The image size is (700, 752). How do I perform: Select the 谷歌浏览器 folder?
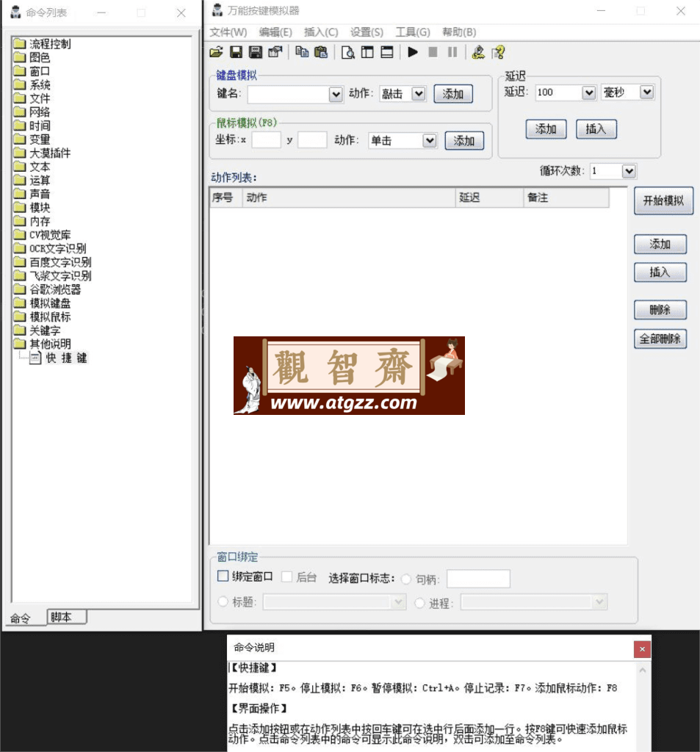click(48, 289)
